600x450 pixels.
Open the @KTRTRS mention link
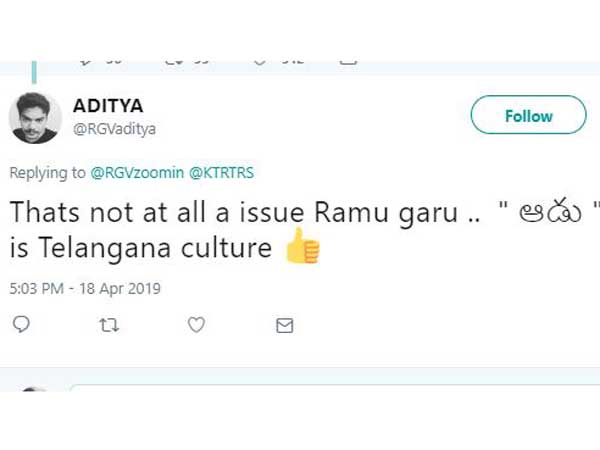tap(221, 173)
